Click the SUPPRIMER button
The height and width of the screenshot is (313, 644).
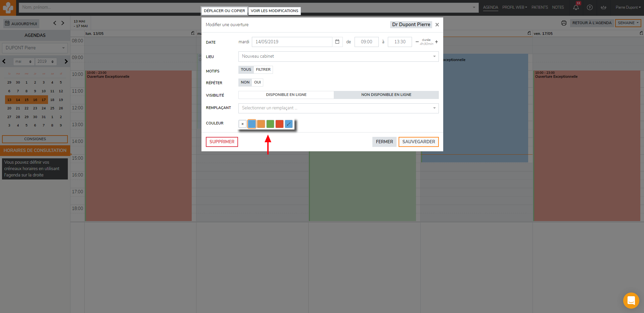click(x=222, y=142)
